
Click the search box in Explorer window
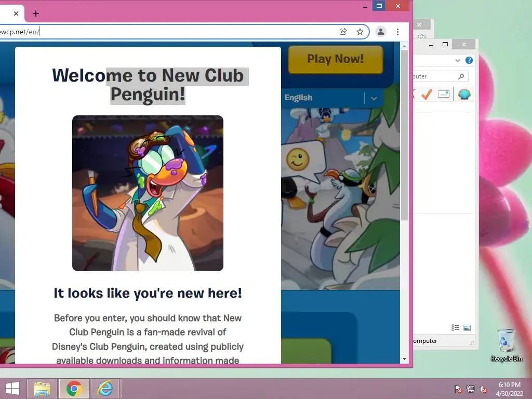(x=441, y=76)
